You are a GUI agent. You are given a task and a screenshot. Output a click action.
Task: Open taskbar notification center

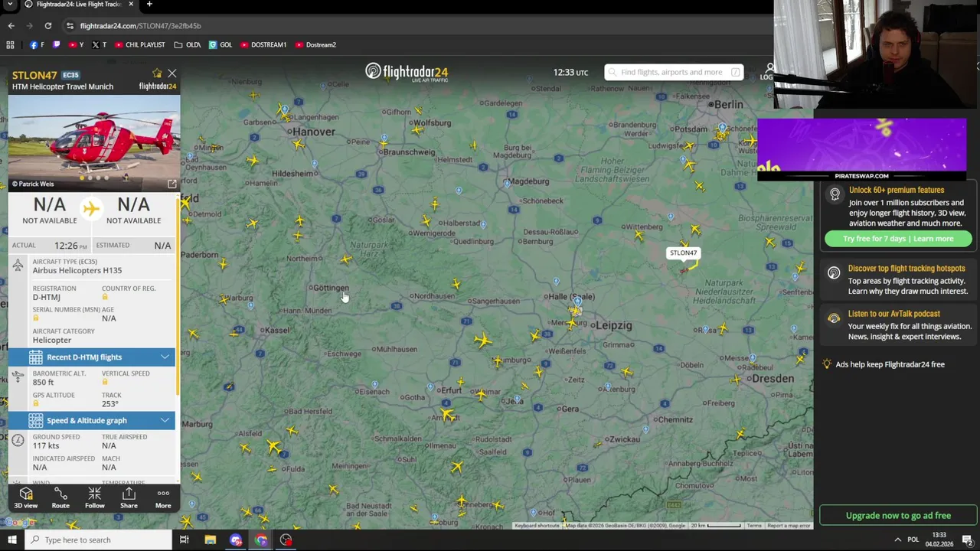[x=969, y=540]
